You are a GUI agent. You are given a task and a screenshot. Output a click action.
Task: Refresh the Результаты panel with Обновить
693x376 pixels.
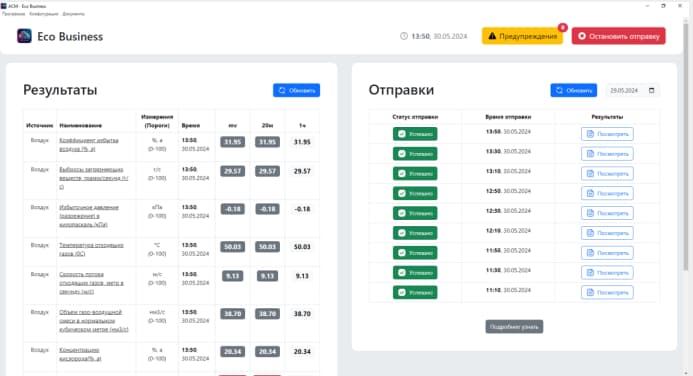[x=296, y=90]
